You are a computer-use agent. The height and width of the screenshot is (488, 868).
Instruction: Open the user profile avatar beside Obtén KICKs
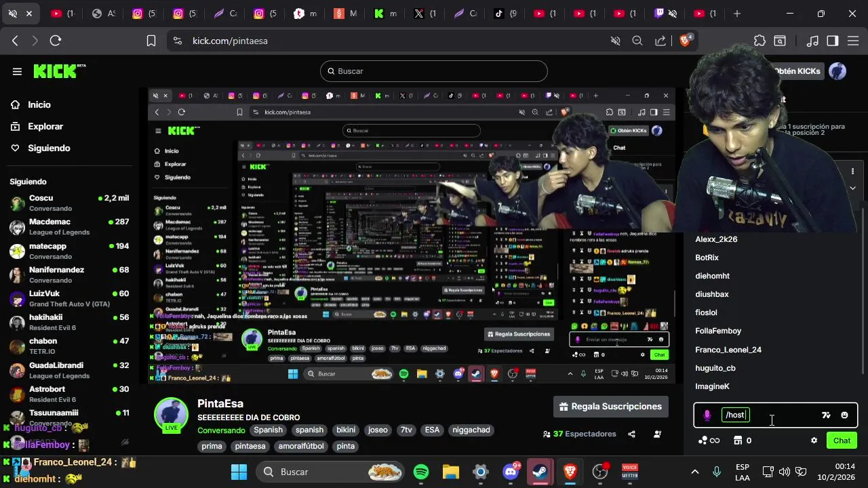(x=837, y=71)
